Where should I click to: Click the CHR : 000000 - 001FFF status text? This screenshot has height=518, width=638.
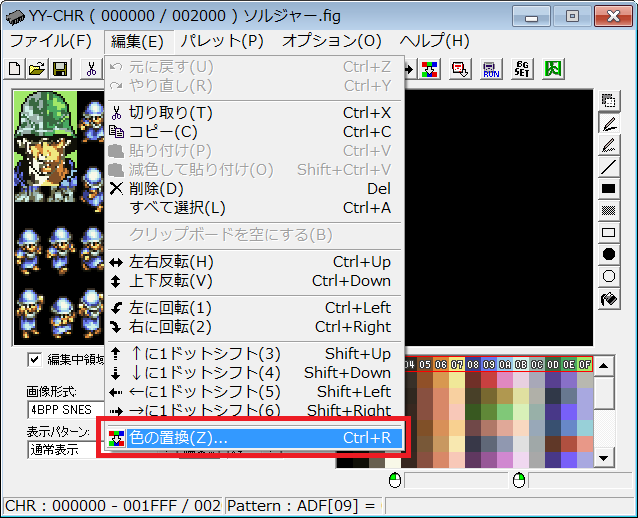pos(113,506)
